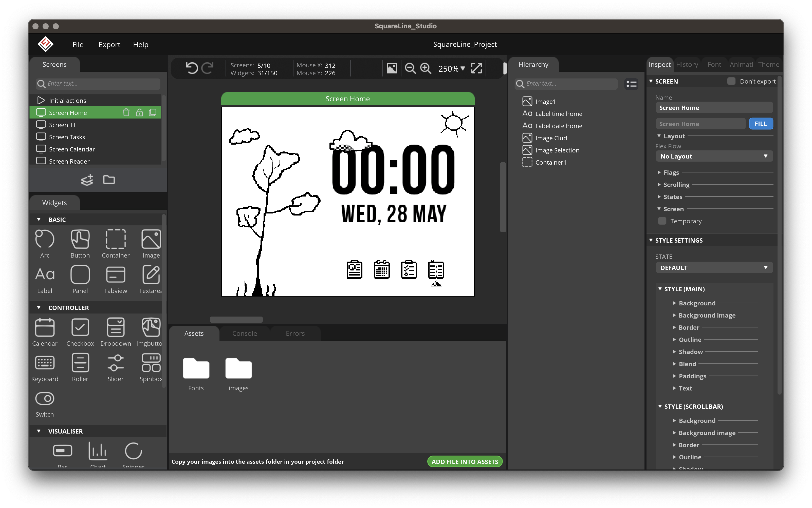Collapse the STYLE SETTINGS section

point(651,240)
